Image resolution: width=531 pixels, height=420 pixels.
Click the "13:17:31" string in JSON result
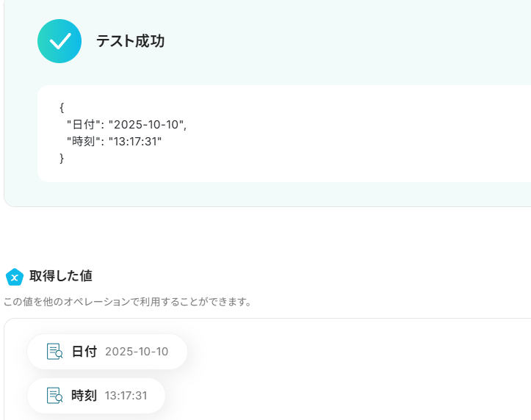pos(135,141)
